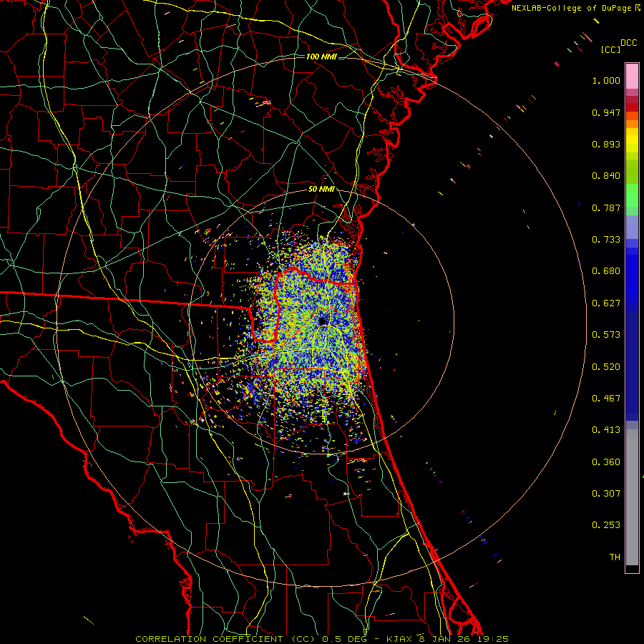Click the Correlation Coefficient KJAX caption
Image resolution: width=644 pixels, height=644 pixels.
322,639
